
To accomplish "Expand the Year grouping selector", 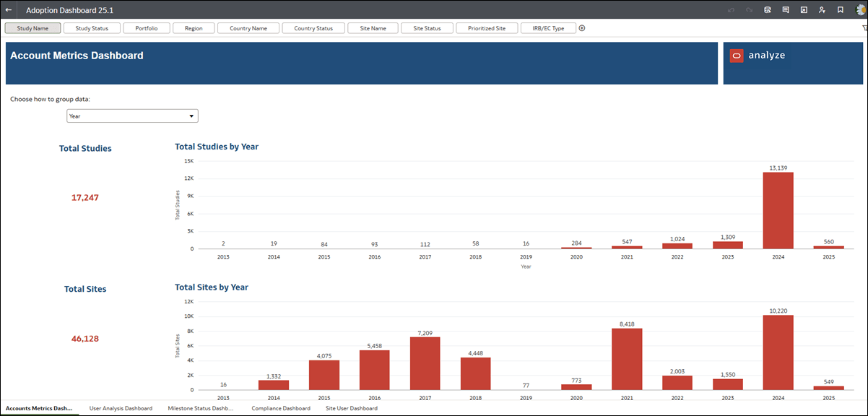I will tap(191, 116).
